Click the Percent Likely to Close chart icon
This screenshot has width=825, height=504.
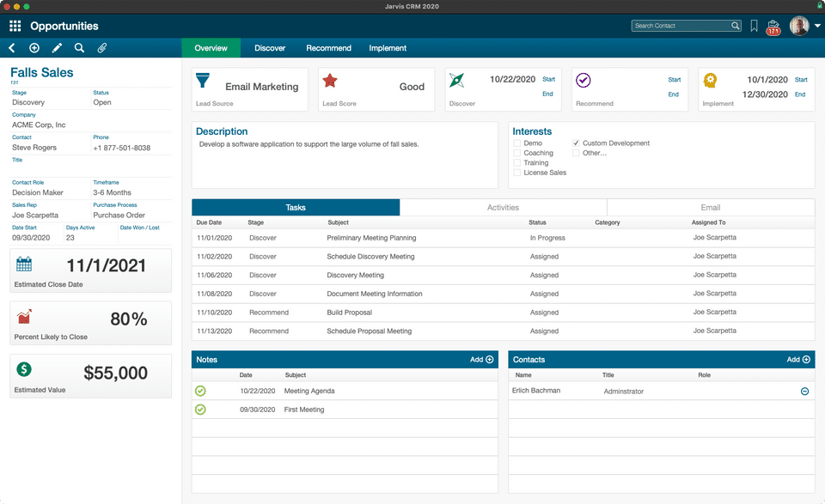point(24,316)
